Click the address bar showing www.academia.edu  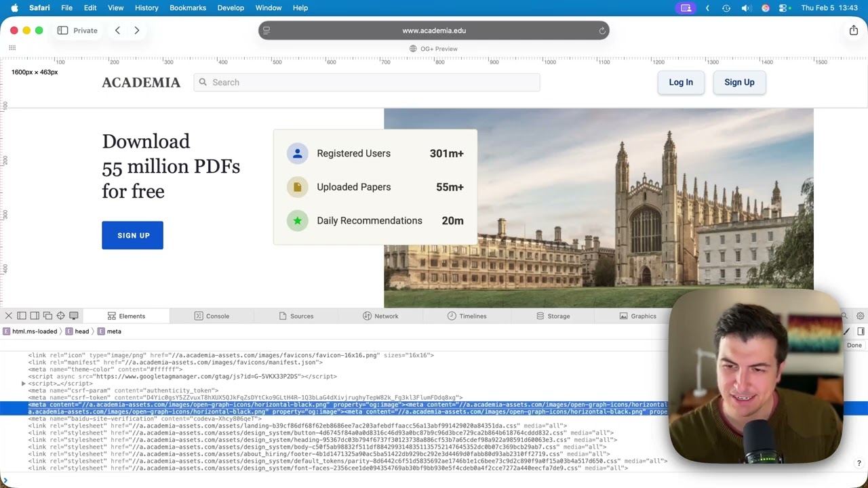point(434,30)
